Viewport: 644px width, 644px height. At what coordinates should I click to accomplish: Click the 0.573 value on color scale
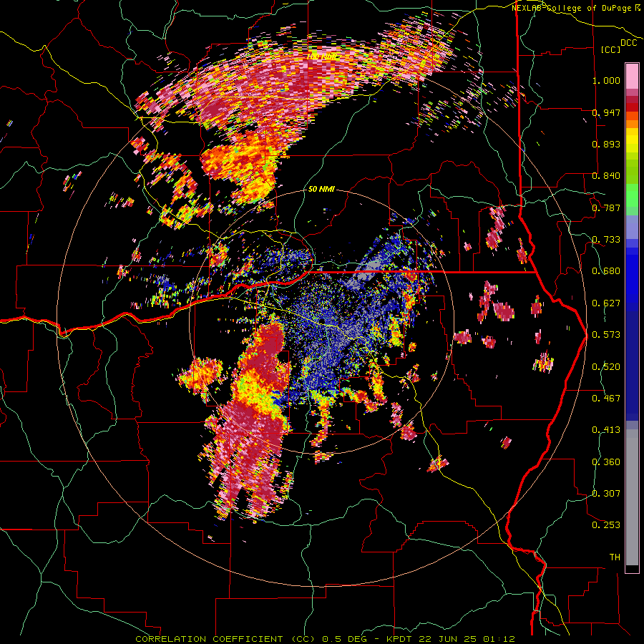click(606, 335)
